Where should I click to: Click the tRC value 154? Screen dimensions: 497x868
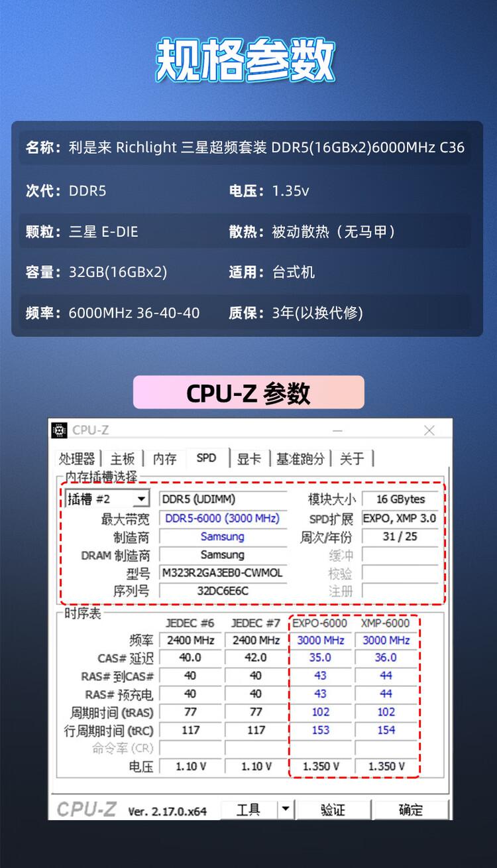386,730
